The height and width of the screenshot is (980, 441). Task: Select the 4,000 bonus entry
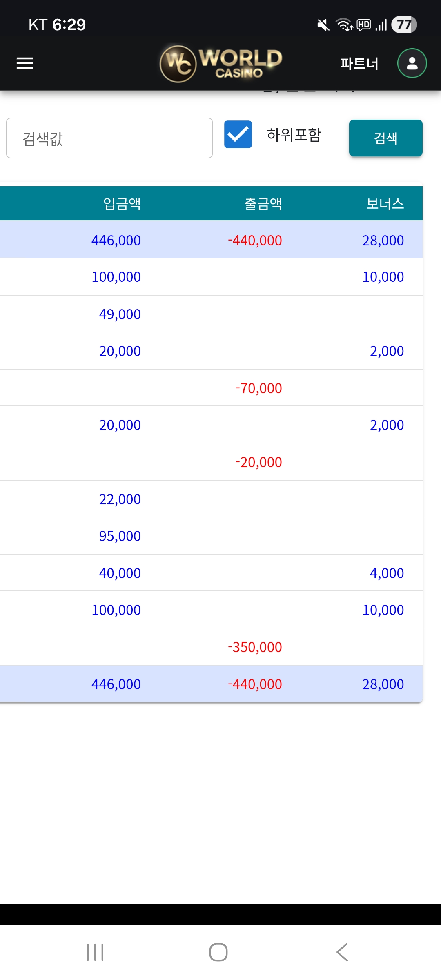[x=387, y=573]
